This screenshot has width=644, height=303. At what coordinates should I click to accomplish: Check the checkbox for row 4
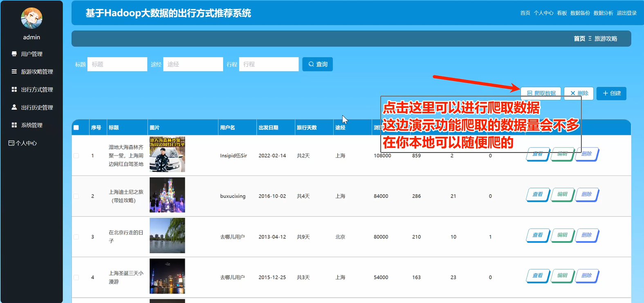(76, 277)
